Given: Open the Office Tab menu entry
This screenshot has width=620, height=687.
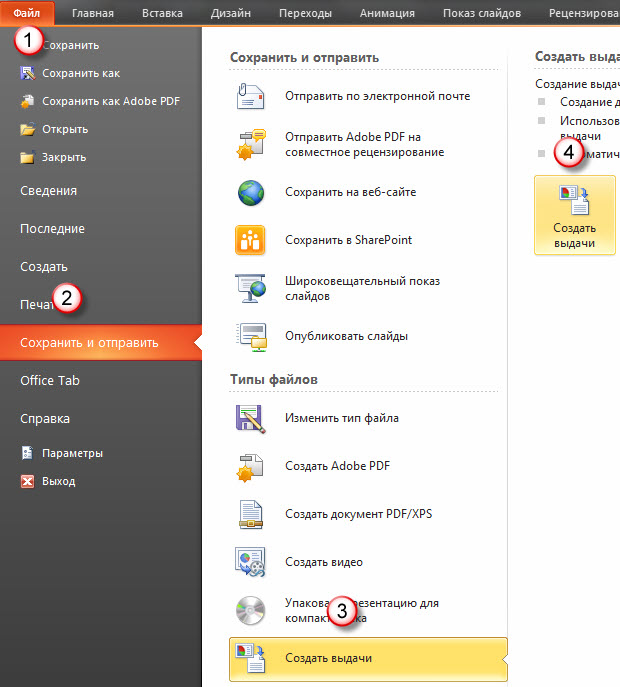Looking at the screenshot, I should [50, 380].
